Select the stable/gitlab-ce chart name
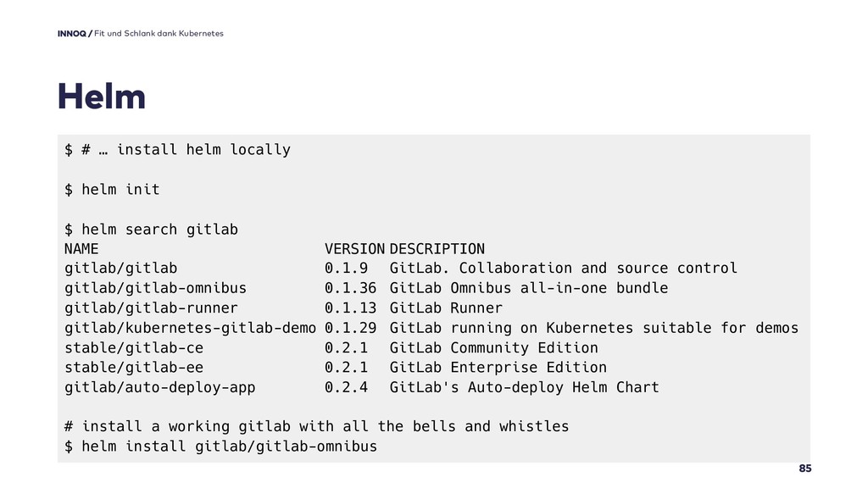The width and height of the screenshot is (868, 488). tap(134, 348)
